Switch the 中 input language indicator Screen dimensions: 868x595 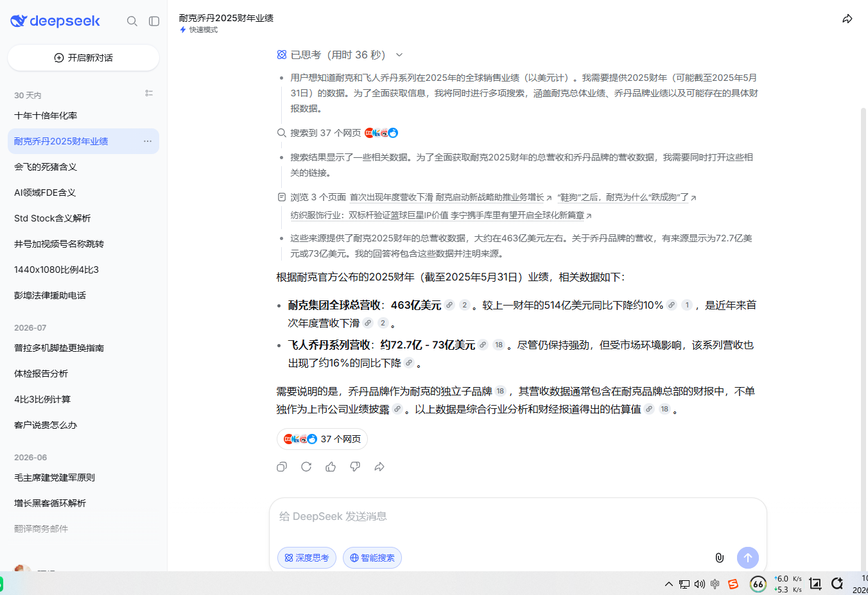coord(715,584)
